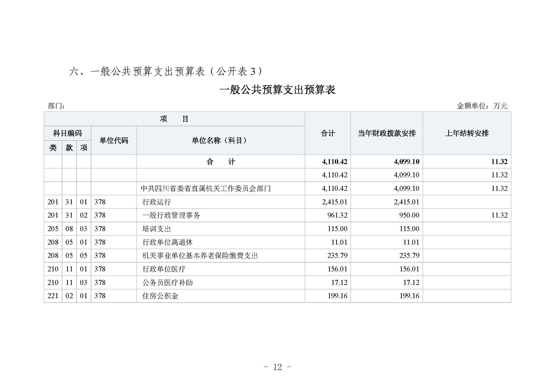Click the 项目 header cell
The width and height of the screenshot is (555, 392).
(x=174, y=119)
